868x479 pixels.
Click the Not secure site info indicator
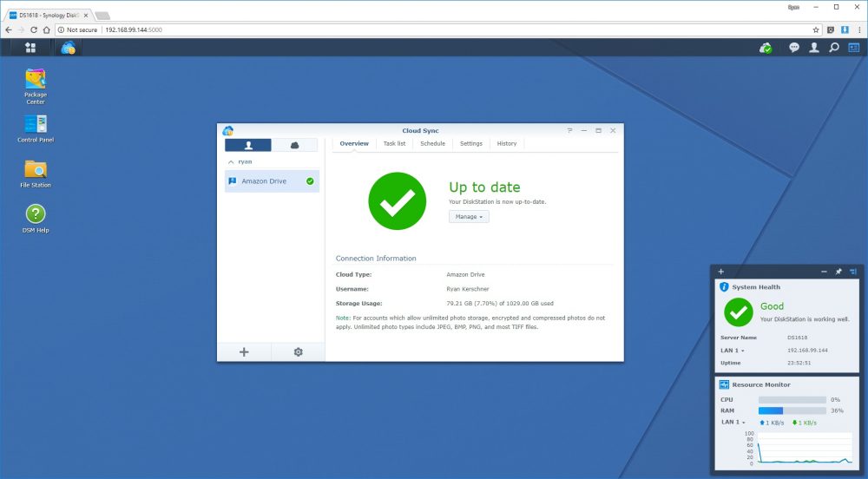[77, 30]
